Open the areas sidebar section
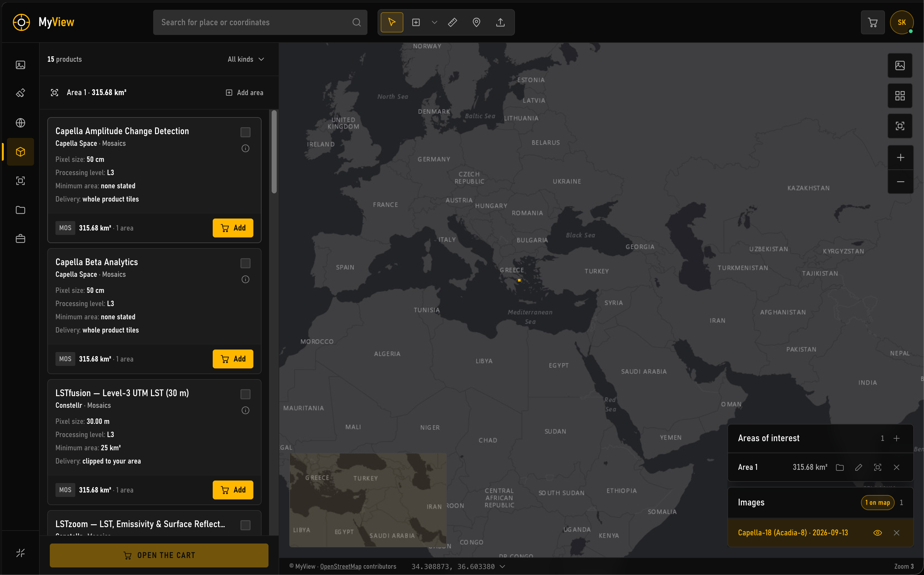Viewport: 924px width, 575px height. (x=20, y=181)
